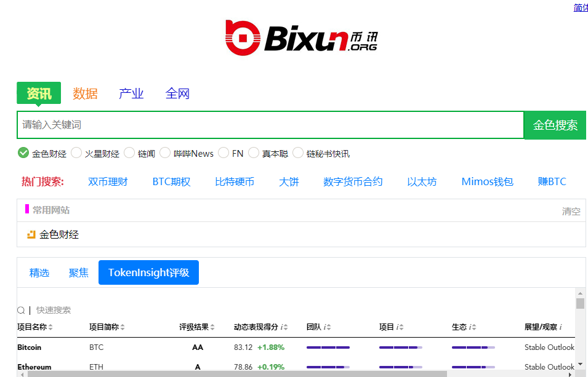The image size is (588, 377).
Task: Click the ETH abbreviation cell
Action: coord(97,367)
